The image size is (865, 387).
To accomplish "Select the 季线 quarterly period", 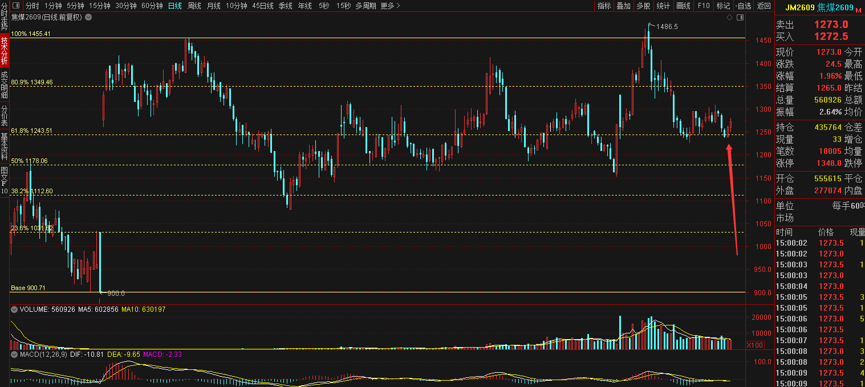I will coord(285,6).
